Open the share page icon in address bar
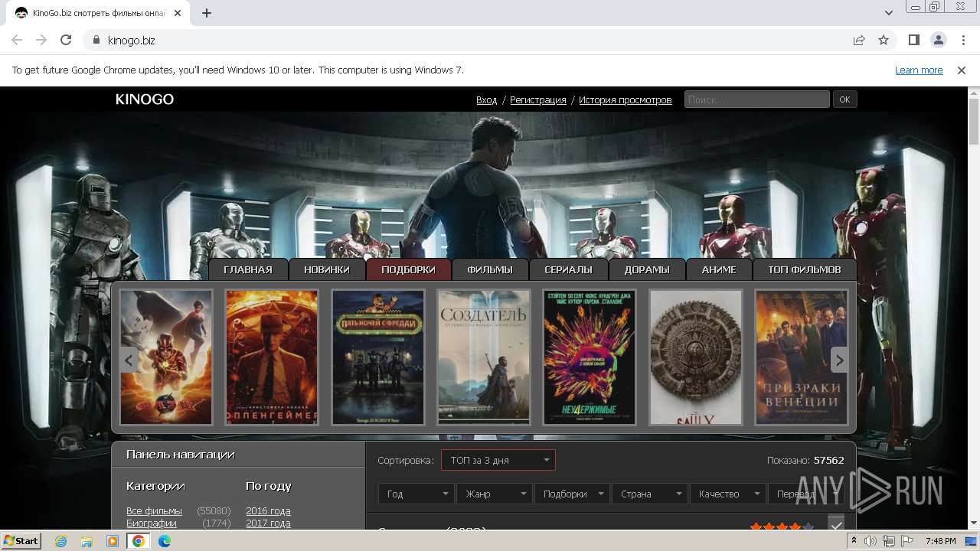This screenshot has width=980, height=551. (x=859, y=40)
